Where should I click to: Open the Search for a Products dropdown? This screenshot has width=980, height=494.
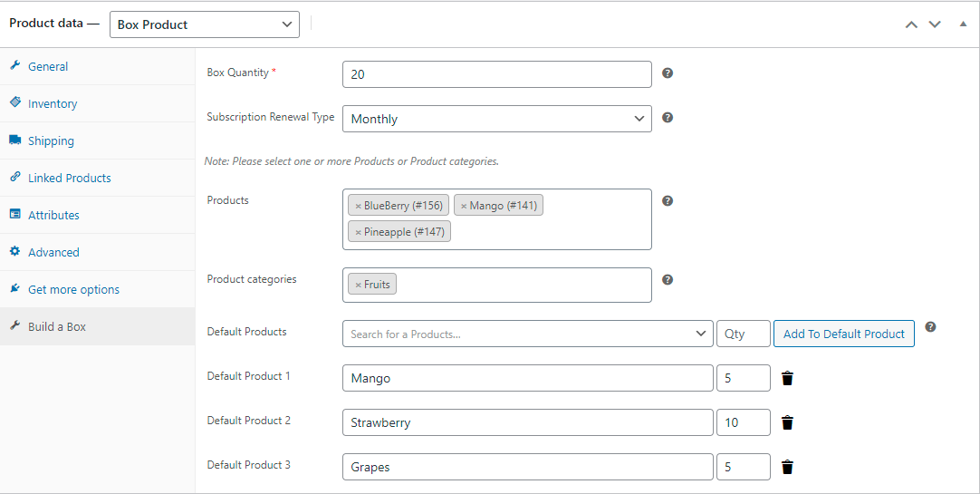[x=527, y=334]
